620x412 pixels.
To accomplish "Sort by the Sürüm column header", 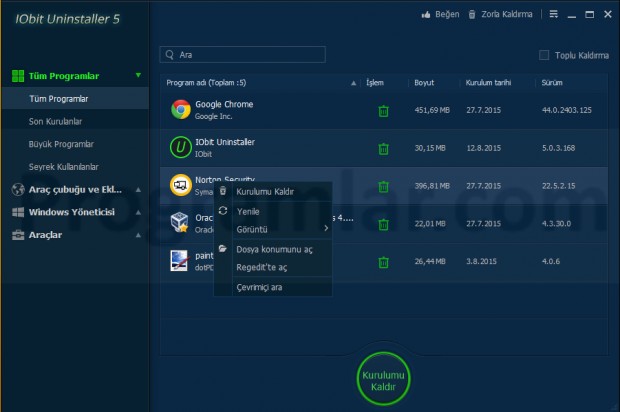I will coord(552,83).
